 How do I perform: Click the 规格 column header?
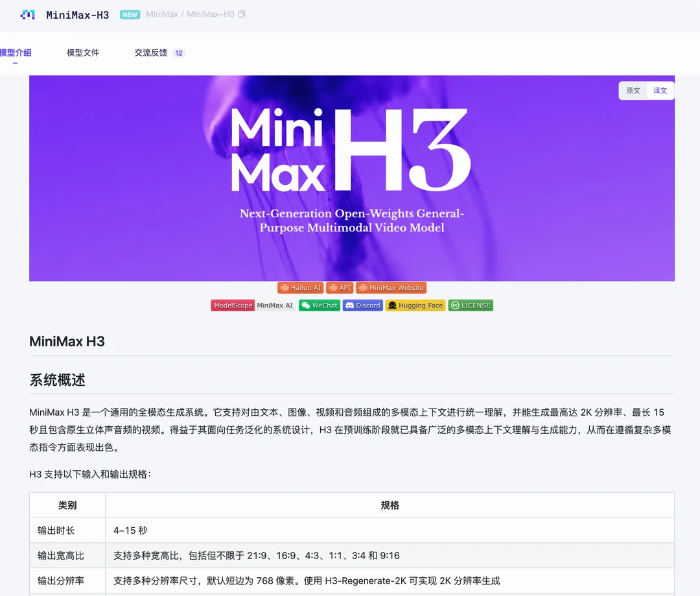(x=390, y=505)
